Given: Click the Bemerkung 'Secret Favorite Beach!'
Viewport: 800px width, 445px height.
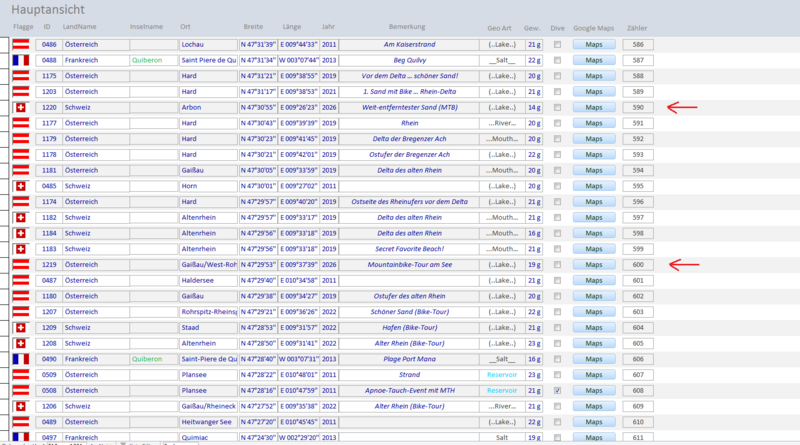Looking at the screenshot, I should pyautogui.click(x=409, y=249).
